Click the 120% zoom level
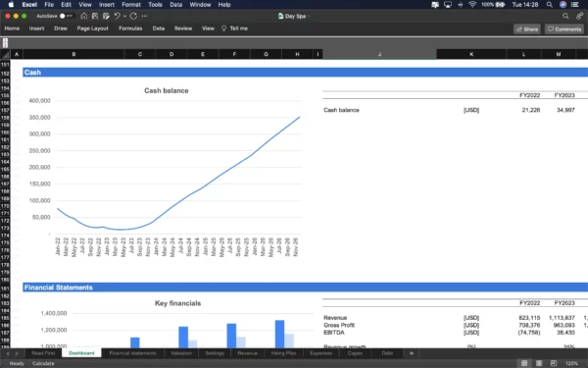Screen dimensions: 588x368 [x=571, y=363]
